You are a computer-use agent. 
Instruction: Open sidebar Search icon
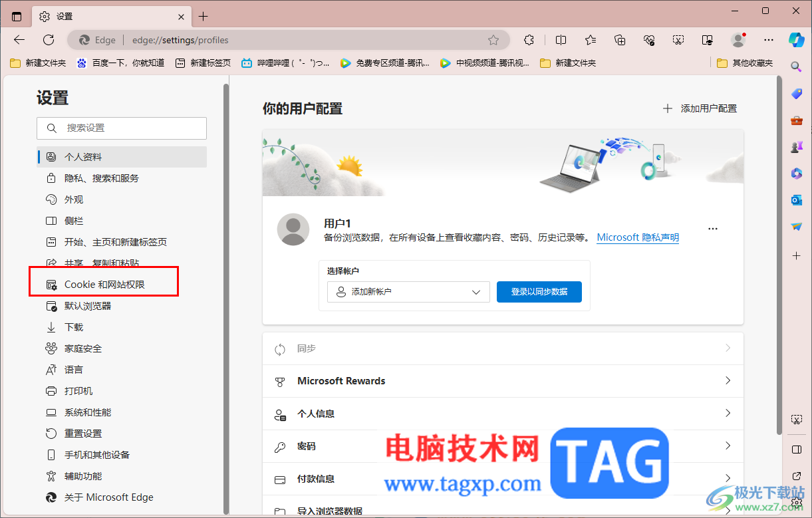(x=796, y=66)
